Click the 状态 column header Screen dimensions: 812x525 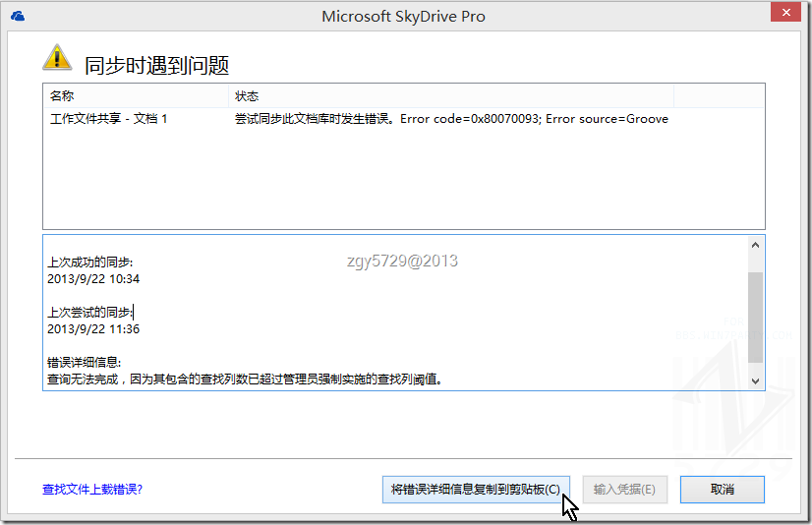[451, 95]
